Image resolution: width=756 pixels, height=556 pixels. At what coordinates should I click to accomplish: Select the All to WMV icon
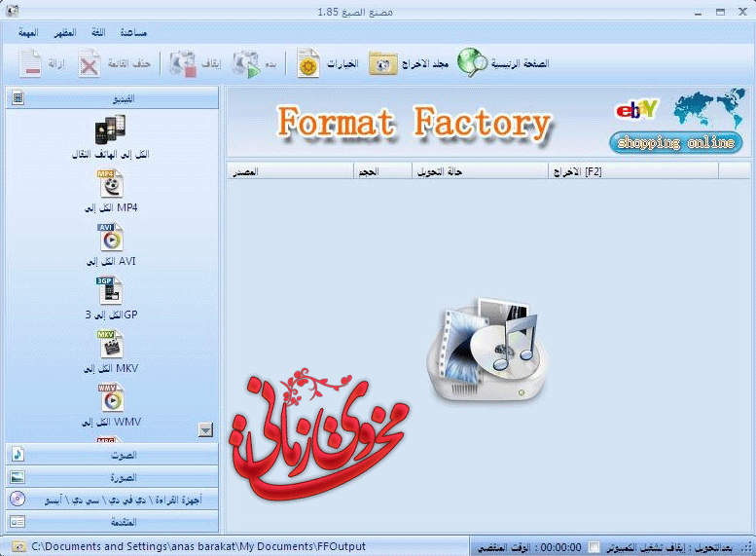[111, 397]
